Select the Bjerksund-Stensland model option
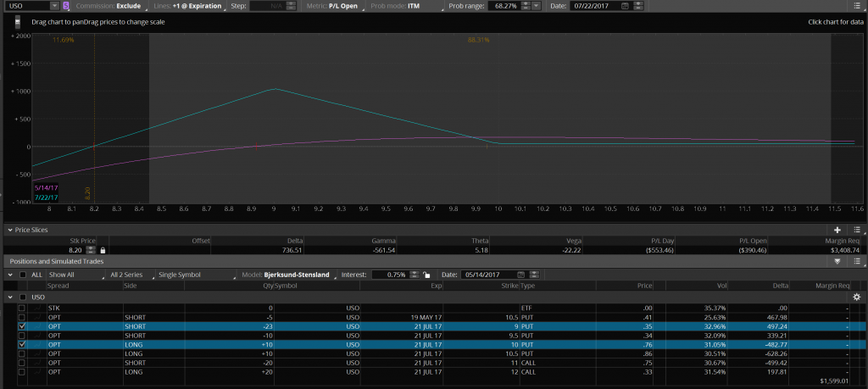Image resolution: width=868 pixels, height=389 pixels. tap(298, 275)
